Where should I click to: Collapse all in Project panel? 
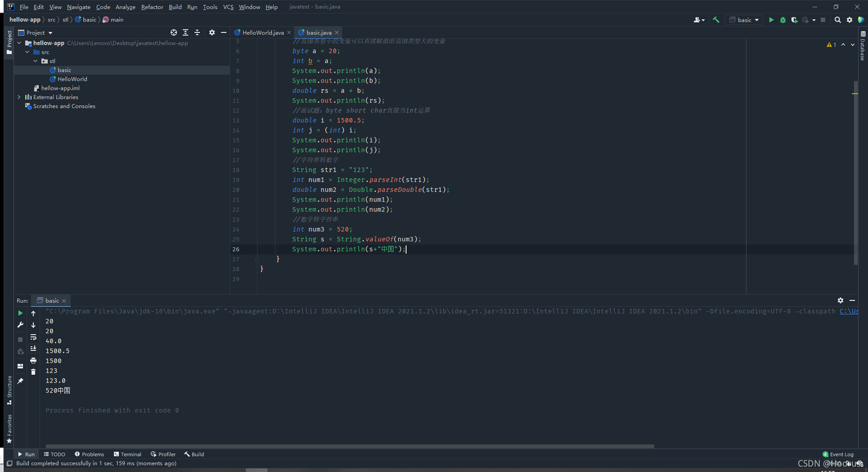pos(197,32)
